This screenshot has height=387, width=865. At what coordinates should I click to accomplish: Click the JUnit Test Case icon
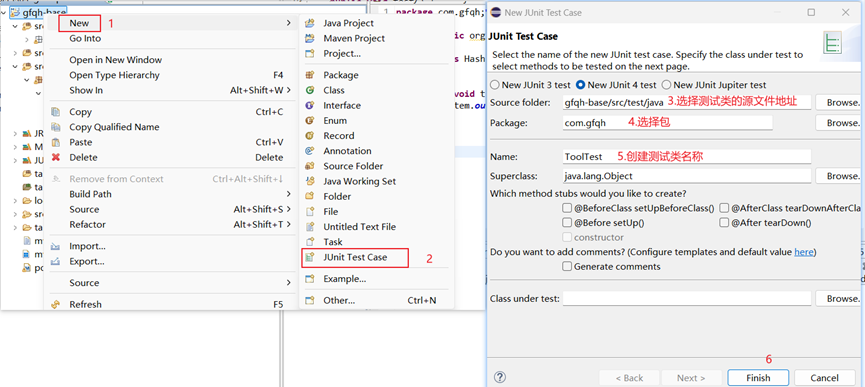(310, 257)
